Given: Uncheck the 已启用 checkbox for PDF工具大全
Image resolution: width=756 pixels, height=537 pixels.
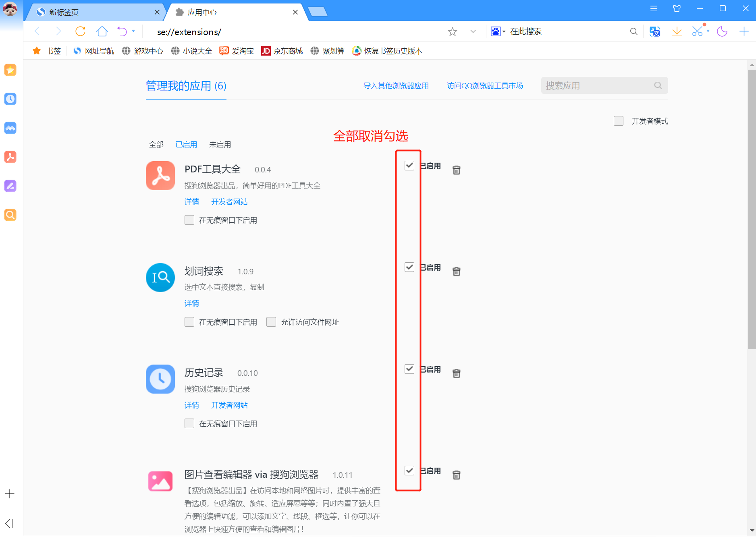Looking at the screenshot, I should [x=409, y=165].
